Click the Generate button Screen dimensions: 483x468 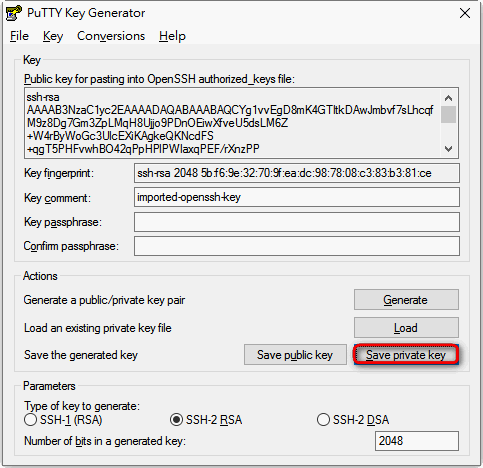(406, 300)
